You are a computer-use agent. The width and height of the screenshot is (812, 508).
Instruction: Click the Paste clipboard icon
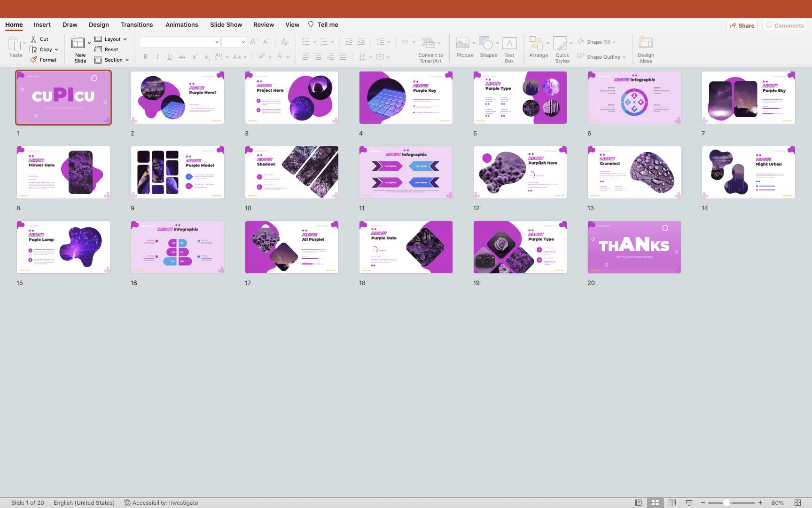[14, 44]
